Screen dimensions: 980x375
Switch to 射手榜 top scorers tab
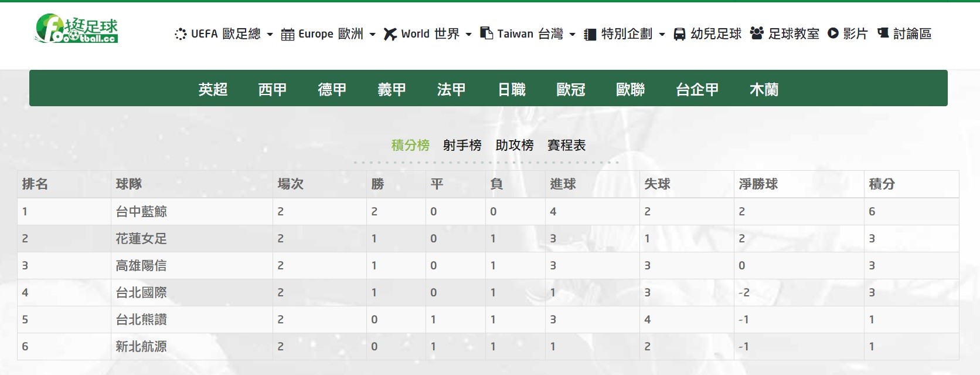pyautogui.click(x=462, y=145)
